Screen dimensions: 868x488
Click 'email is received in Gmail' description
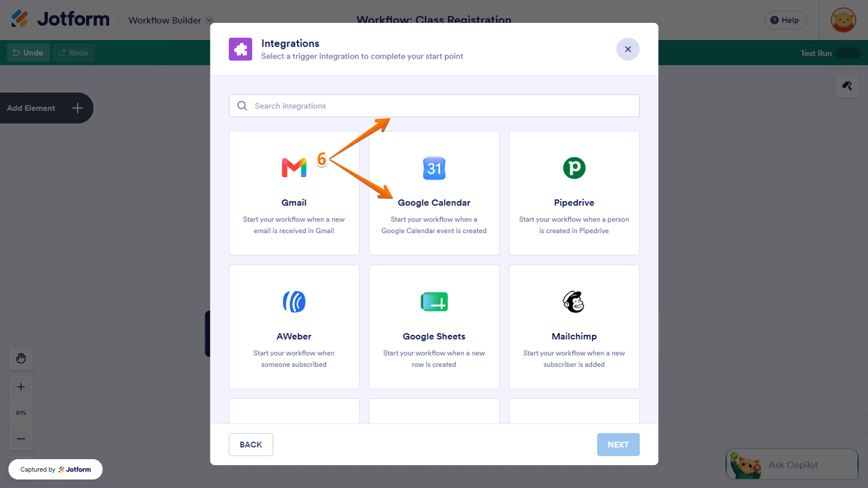click(294, 231)
